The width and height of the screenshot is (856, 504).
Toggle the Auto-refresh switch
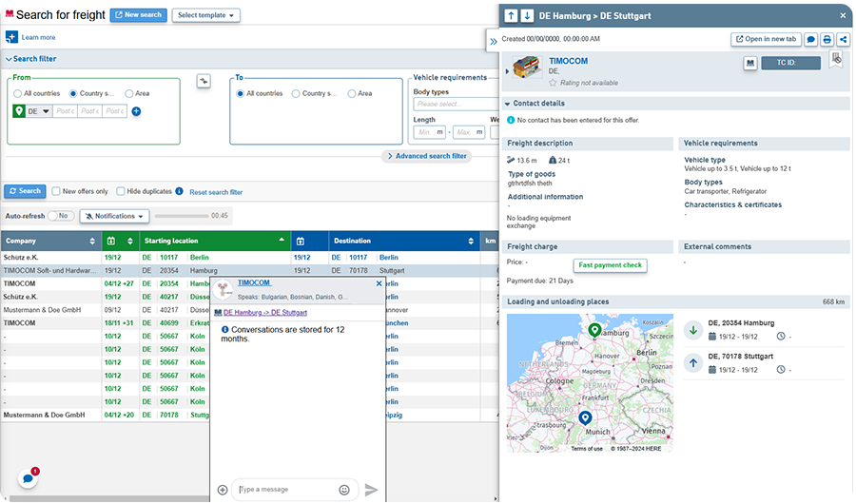(x=61, y=216)
